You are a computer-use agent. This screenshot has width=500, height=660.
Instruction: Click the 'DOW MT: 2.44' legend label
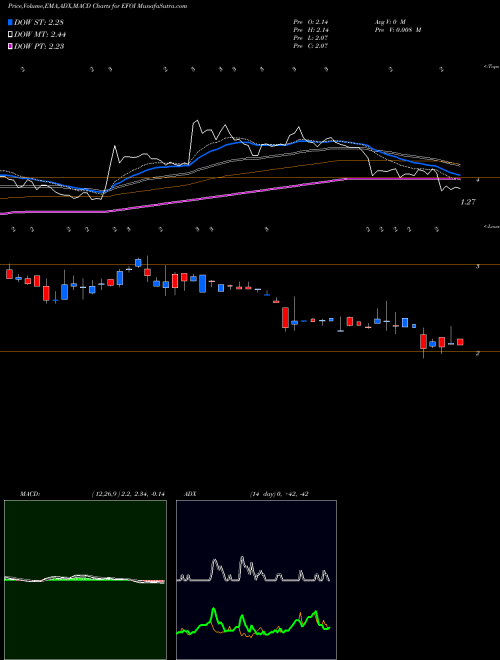click(40, 35)
